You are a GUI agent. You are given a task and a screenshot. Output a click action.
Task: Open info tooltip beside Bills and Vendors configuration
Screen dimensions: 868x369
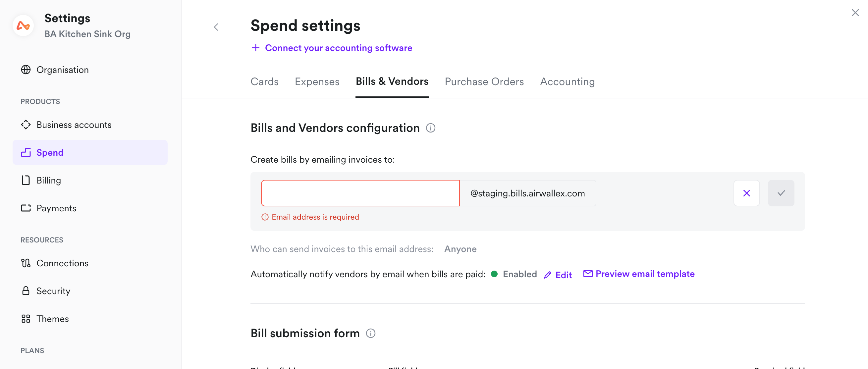tap(430, 128)
